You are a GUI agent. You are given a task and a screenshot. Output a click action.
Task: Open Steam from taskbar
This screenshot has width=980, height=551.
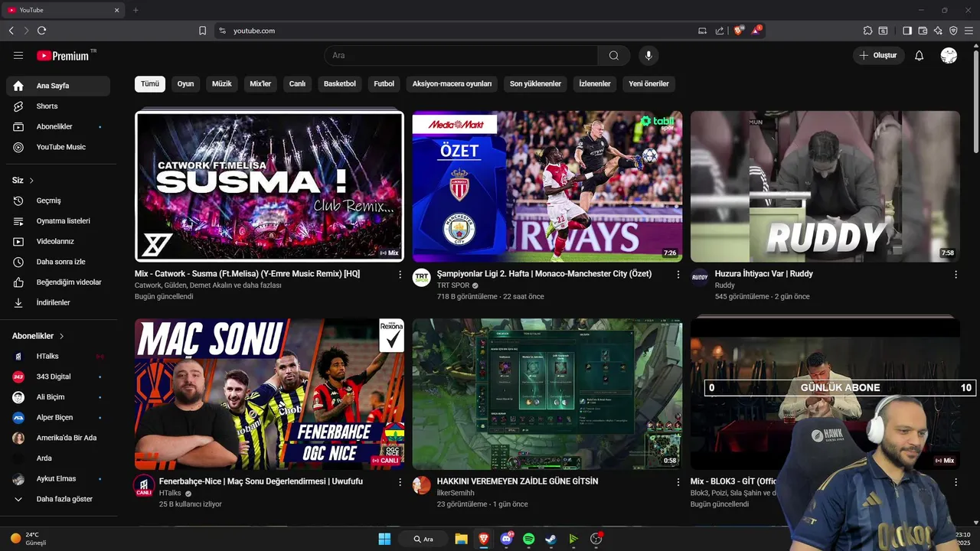pos(550,539)
